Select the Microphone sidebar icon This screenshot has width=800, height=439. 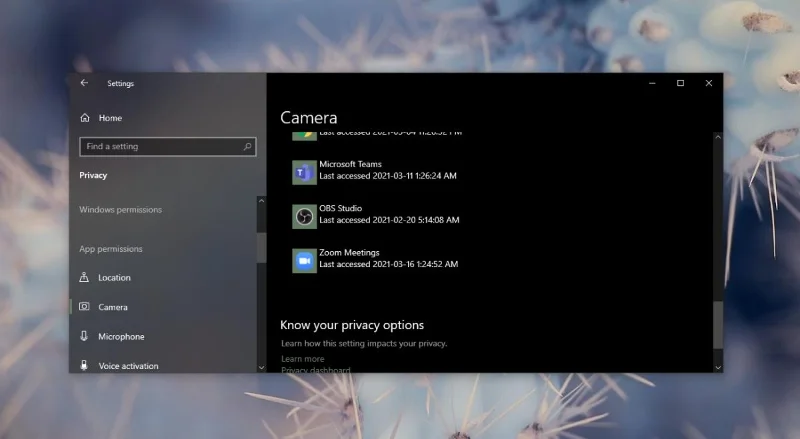coord(84,336)
